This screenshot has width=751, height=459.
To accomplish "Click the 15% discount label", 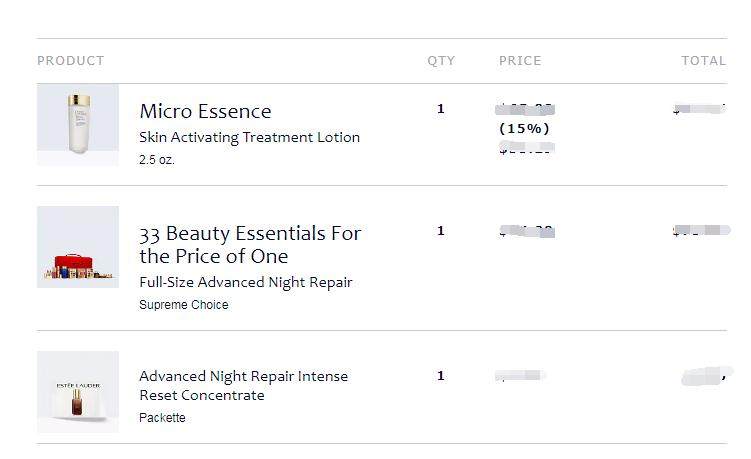I will (x=524, y=128).
